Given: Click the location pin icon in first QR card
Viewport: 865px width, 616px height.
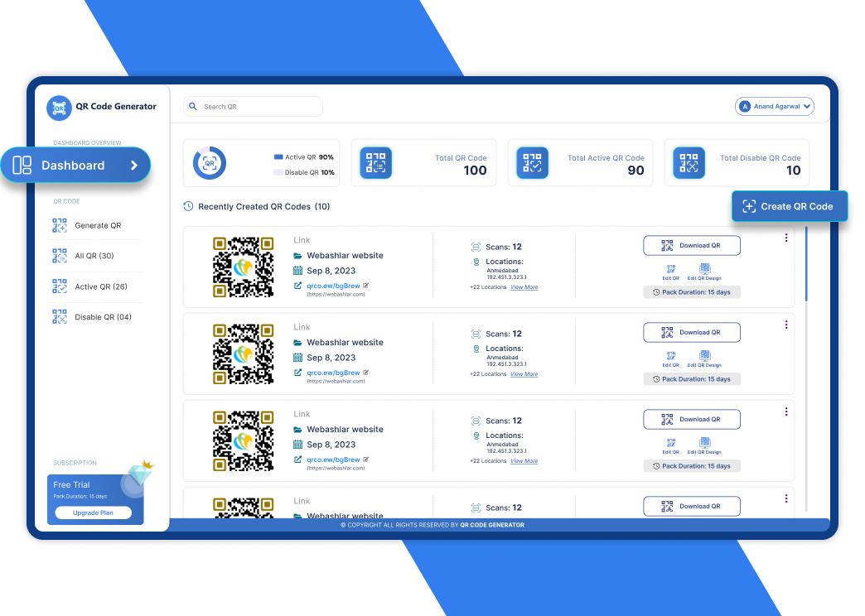Looking at the screenshot, I should pyautogui.click(x=476, y=262).
